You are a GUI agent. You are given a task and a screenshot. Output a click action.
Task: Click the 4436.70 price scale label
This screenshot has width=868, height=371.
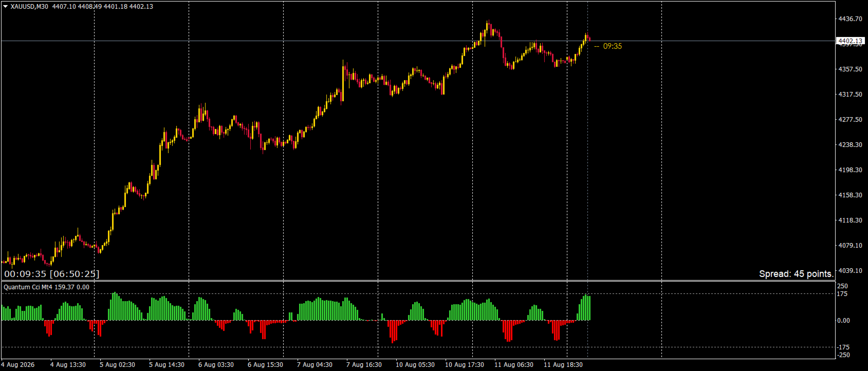point(850,19)
